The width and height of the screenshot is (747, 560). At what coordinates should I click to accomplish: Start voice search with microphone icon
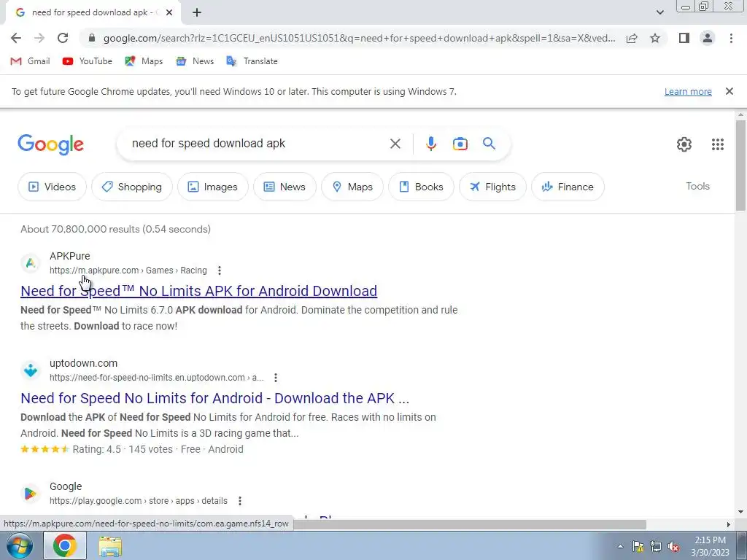pos(431,144)
